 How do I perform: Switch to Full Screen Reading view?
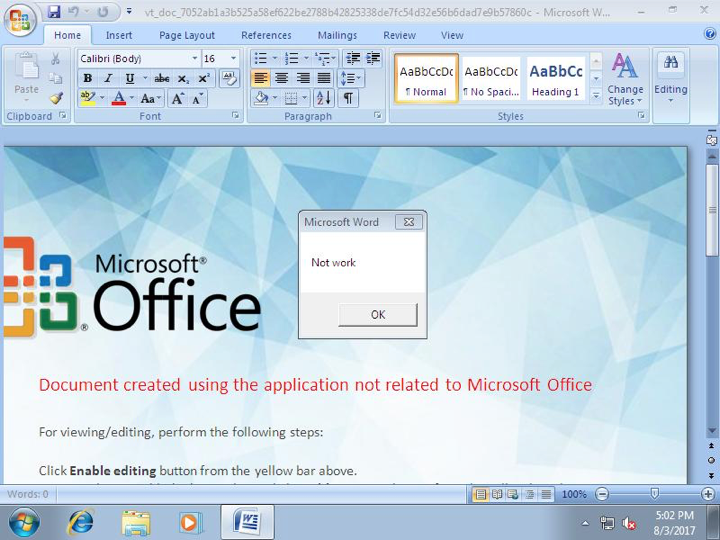[497, 494]
